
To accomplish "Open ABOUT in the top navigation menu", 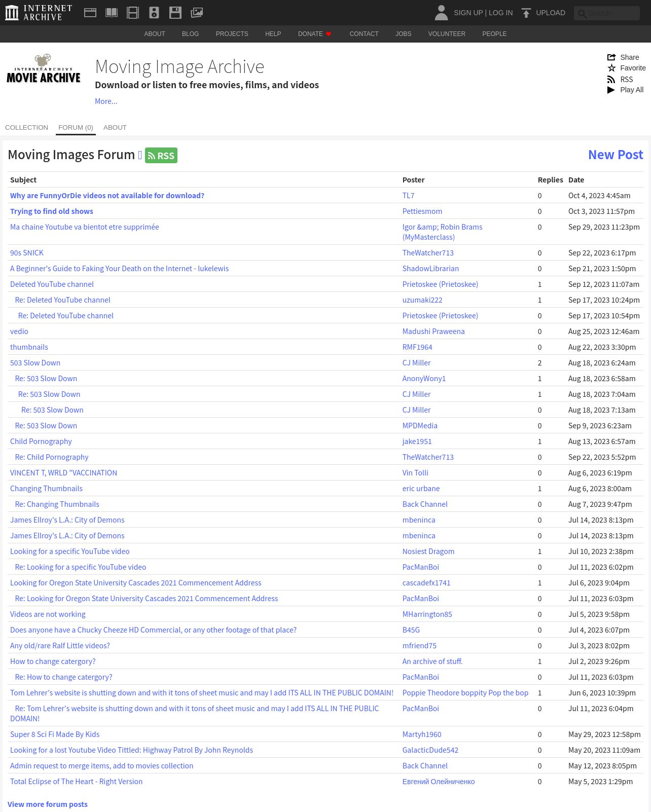I will click(155, 34).
